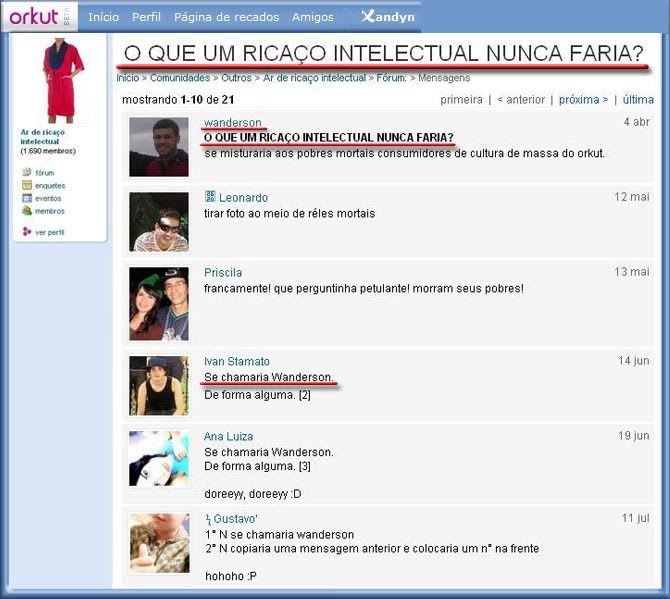The height and width of the screenshot is (599, 670).
Task: Click the icon beside Leonardo's name
Action: [x=210, y=197]
